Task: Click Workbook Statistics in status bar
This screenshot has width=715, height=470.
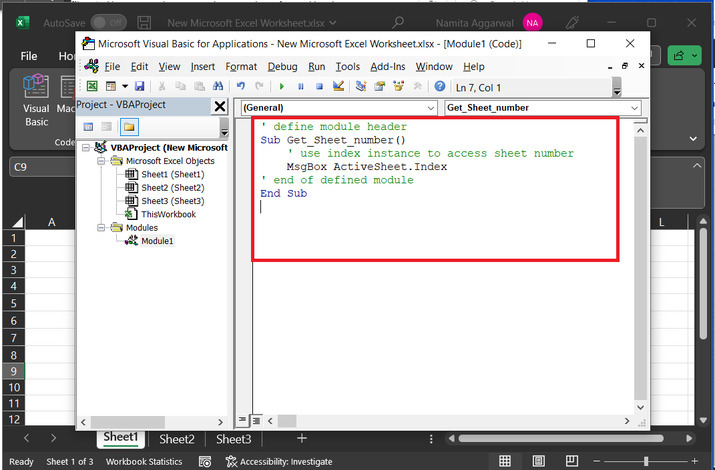Action: tap(144, 461)
